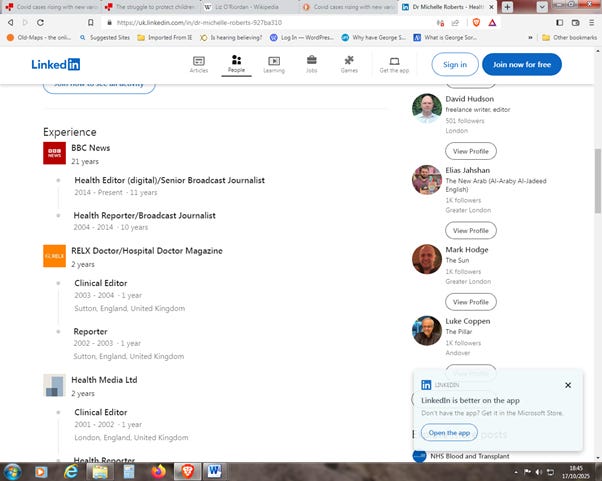This screenshot has width=602, height=481.
Task: Click Health Media Ltd logo
Action: [54, 385]
